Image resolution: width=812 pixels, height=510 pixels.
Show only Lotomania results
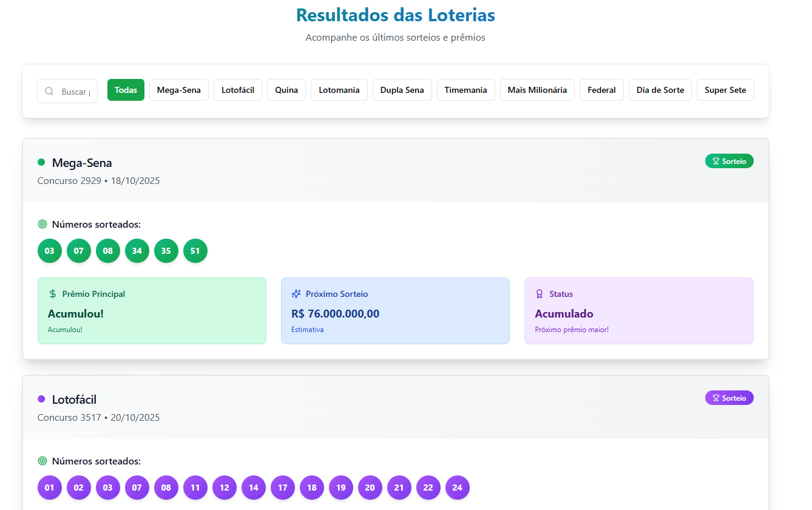(339, 90)
